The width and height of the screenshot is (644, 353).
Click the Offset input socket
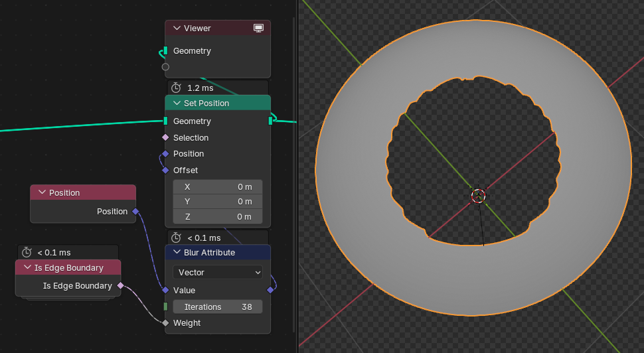[165, 170]
